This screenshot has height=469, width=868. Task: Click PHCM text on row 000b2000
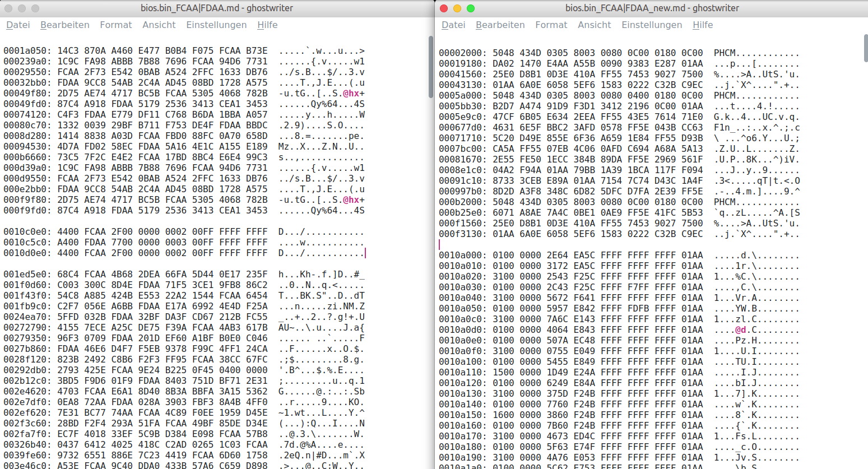(725, 202)
